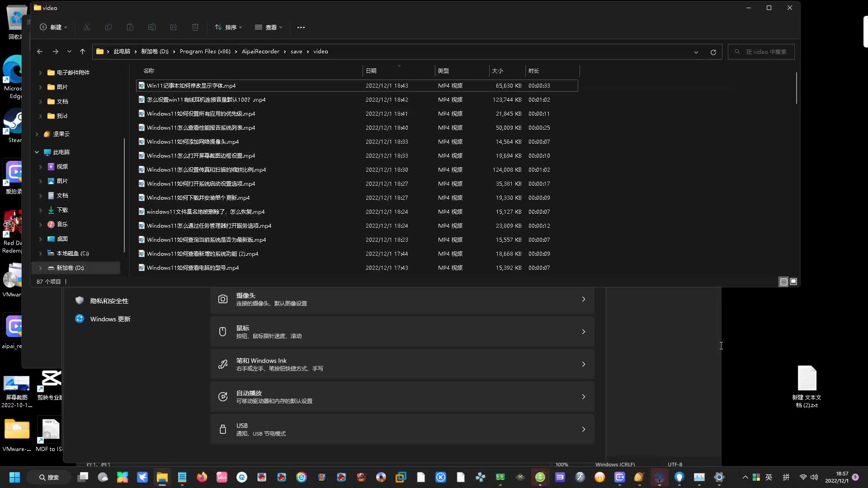The image size is (868, 488).
Task: Open the 新建 dropdown menu
Action: click(53, 28)
